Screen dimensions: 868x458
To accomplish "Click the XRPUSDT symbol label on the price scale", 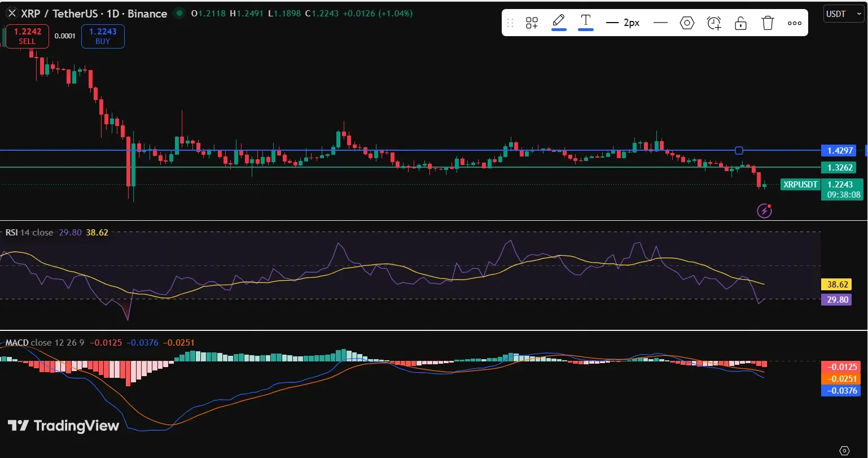I will [800, 184].
